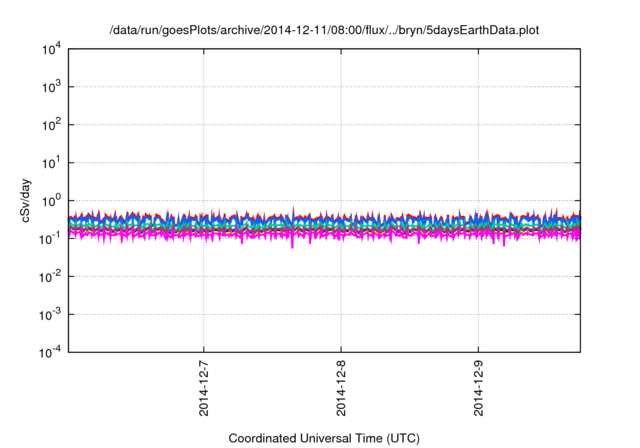Click the 10^1 y-axis tick label
640x448 pixels.
[x=51, y=163]
